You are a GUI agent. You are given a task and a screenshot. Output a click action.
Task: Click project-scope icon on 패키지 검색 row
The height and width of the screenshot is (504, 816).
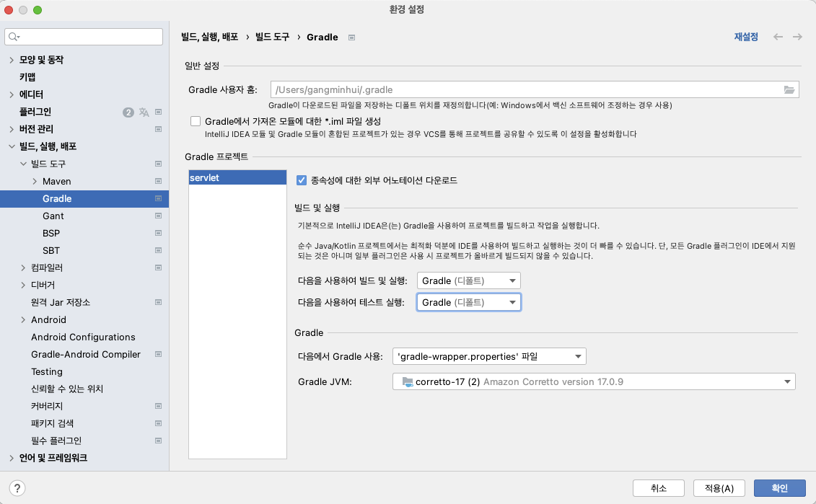(x=158, y=423)
